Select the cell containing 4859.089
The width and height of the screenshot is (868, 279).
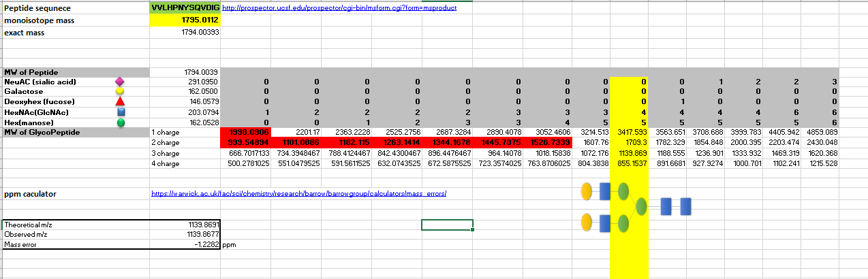821,132
